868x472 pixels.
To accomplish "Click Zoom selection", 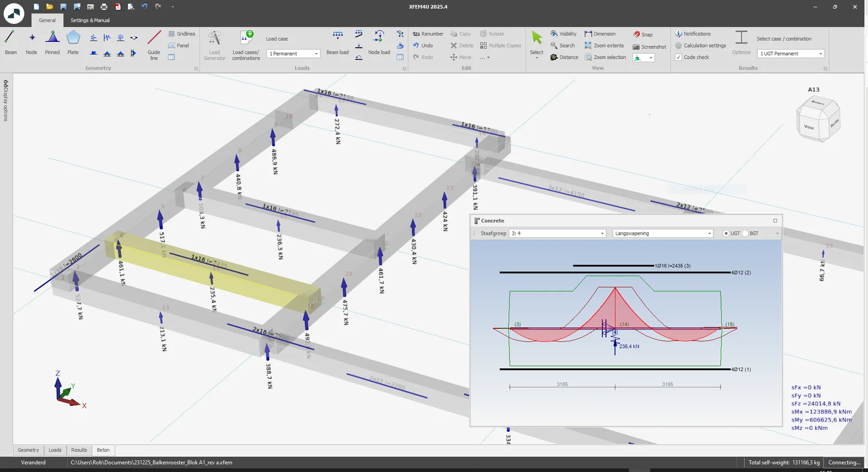I will coord(605,57).
